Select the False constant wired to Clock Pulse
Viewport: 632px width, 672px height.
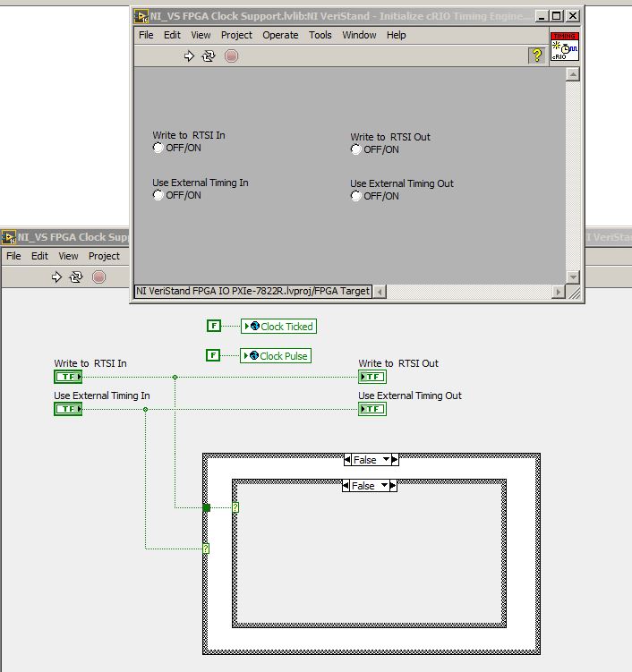coord(213,355)
